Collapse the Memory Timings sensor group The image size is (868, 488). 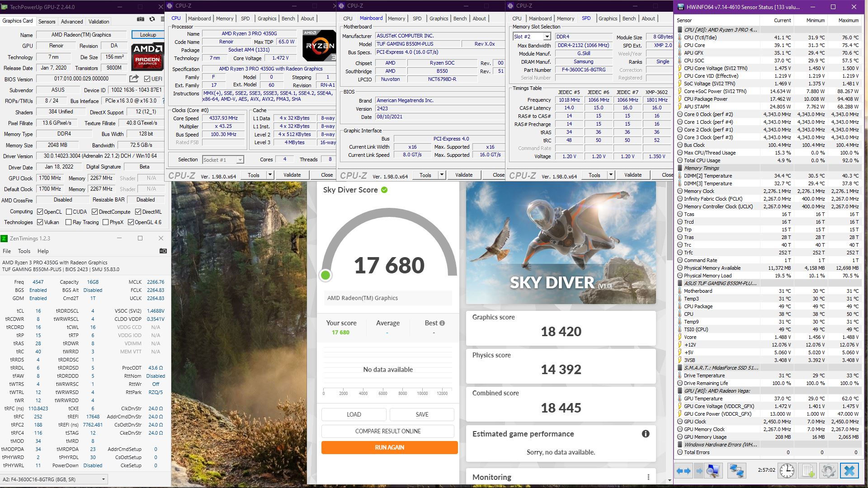click(x=679, y=168)
